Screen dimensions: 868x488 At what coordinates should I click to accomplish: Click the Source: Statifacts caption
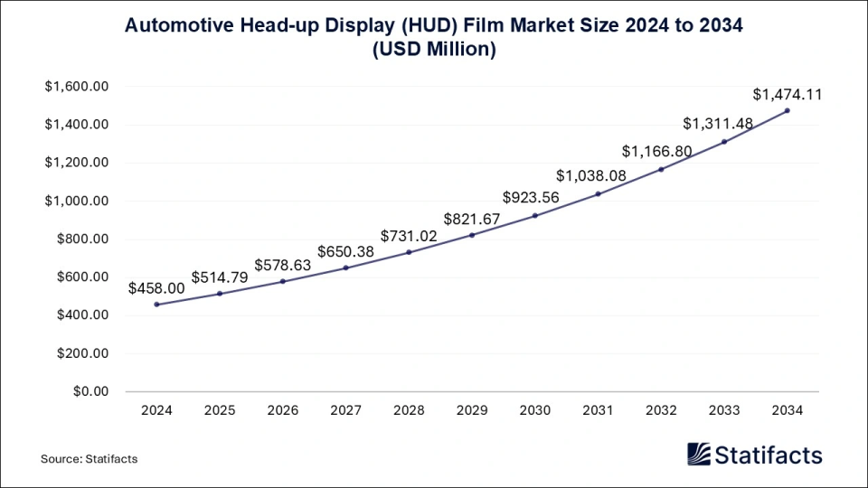89,459
